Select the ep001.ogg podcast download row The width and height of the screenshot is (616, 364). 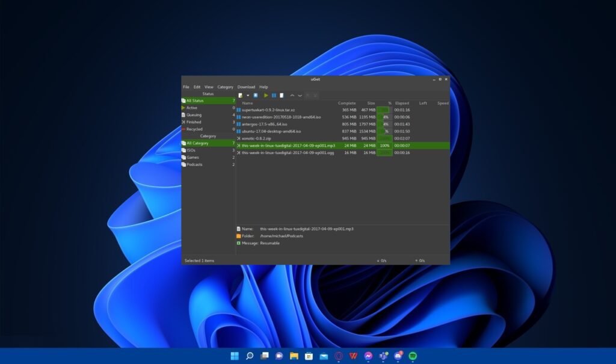click(342, 152)
